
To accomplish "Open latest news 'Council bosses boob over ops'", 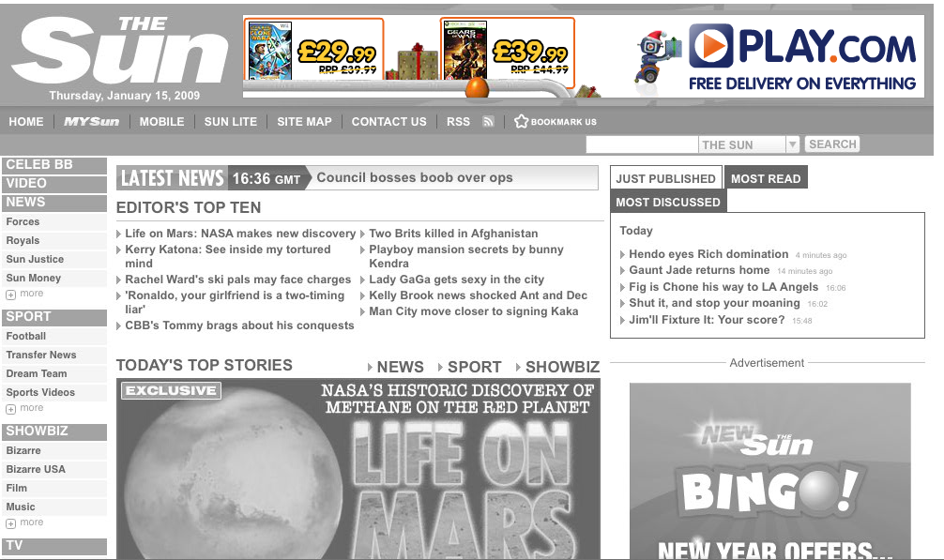I will pos(415,177).
